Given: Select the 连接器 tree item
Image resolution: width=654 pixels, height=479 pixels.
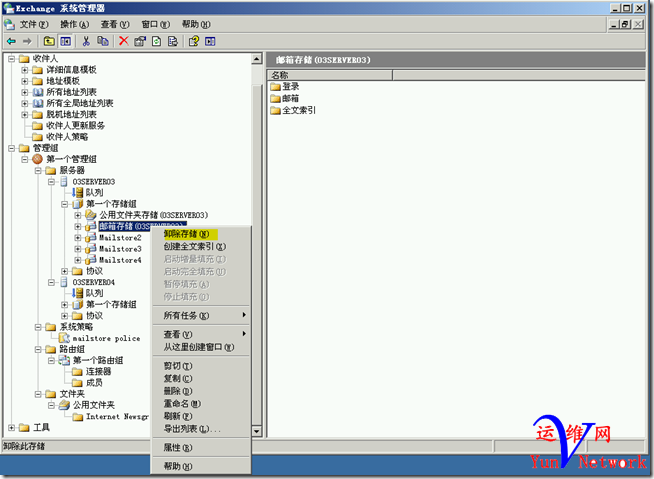Looking at the screenshot, I should tap(98, 371).
